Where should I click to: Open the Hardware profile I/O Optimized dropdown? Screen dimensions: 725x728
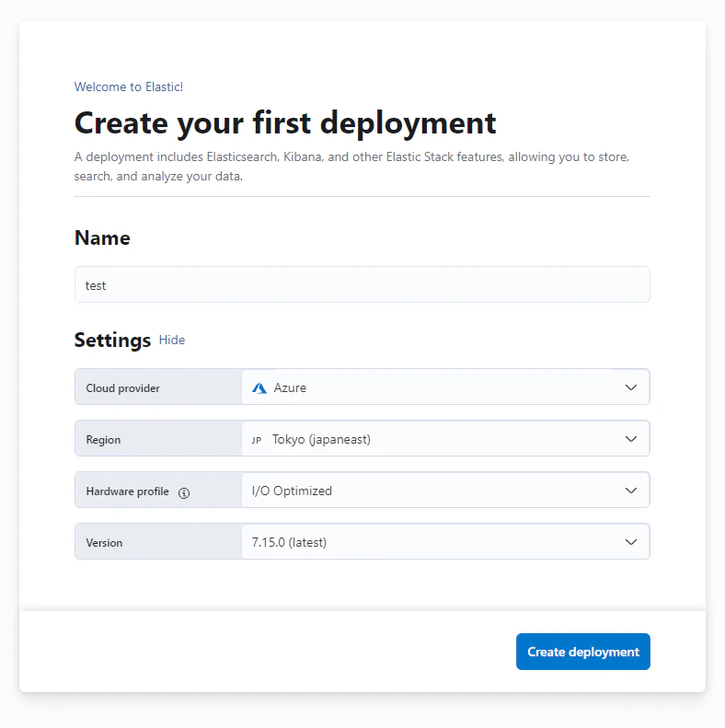click(445, 491)
